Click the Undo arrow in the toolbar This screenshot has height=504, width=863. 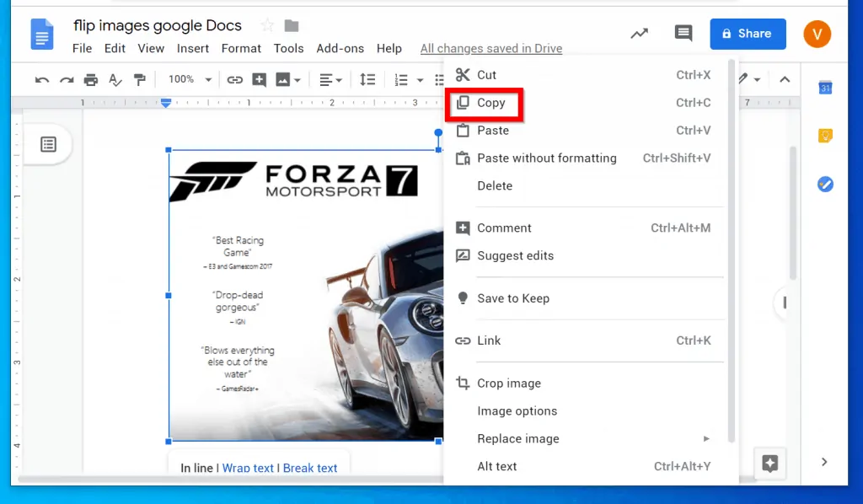(42, 80)
